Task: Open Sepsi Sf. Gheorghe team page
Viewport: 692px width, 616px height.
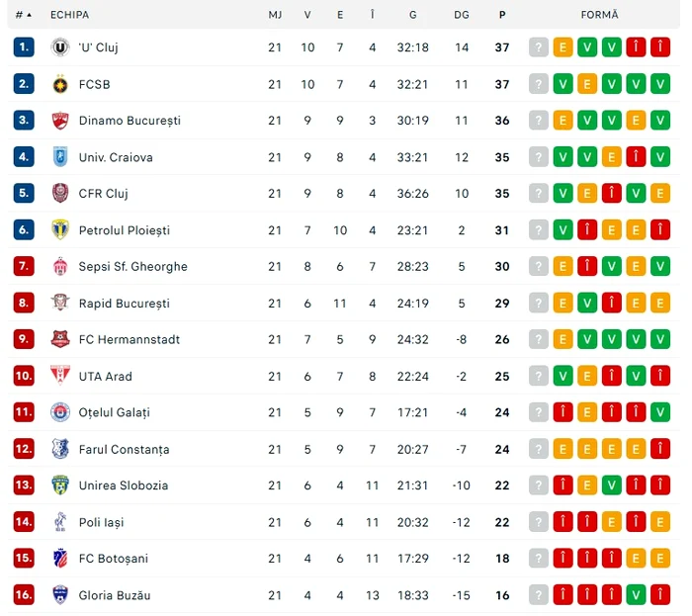Action: (x=132, y=267)
